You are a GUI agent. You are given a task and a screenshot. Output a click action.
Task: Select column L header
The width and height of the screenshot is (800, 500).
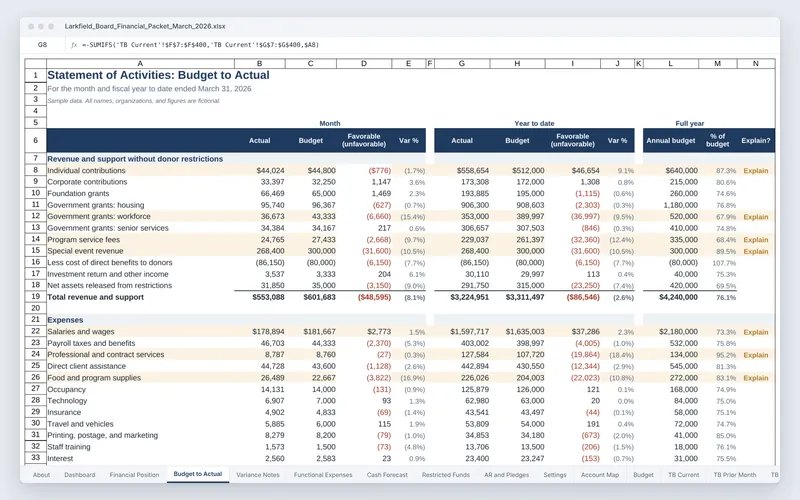[x=670, y=64]
